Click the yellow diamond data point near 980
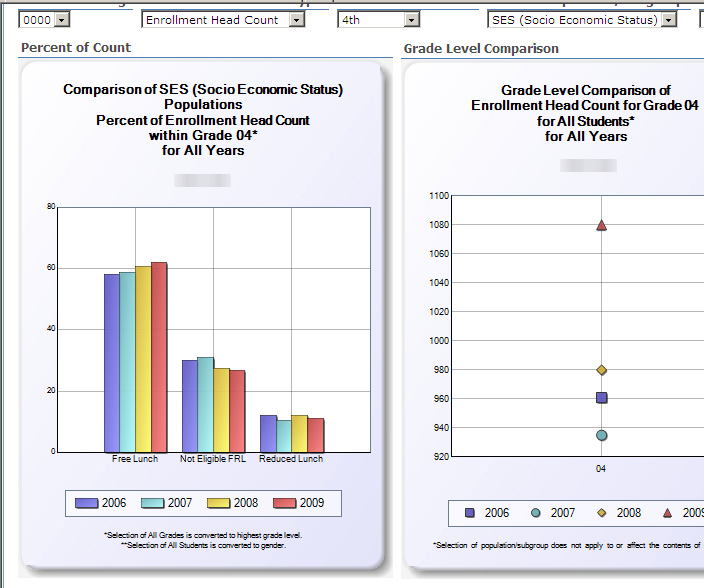The height and width of the screenshot is (588, 704). (x=601, y=370)
